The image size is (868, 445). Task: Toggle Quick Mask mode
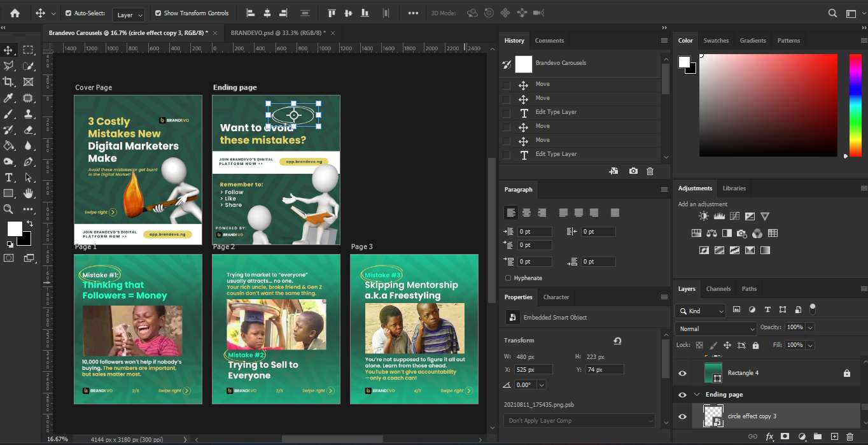tap(9, 258)
